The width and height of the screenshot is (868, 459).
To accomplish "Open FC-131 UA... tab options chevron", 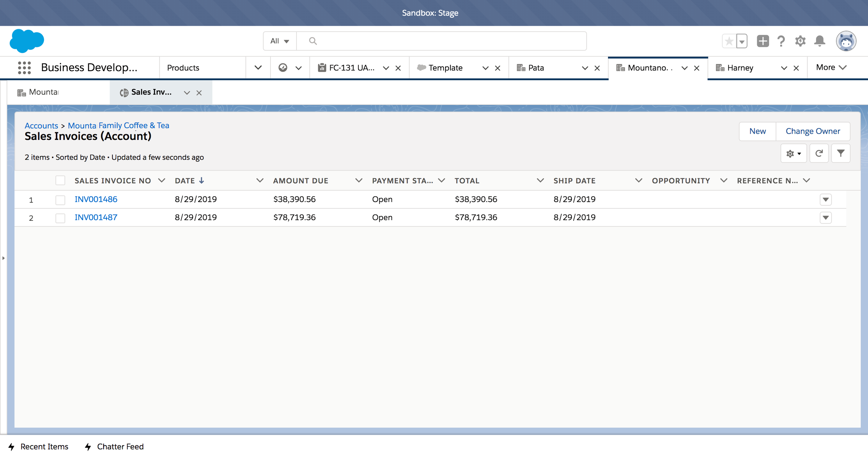I will coord(386,68).
